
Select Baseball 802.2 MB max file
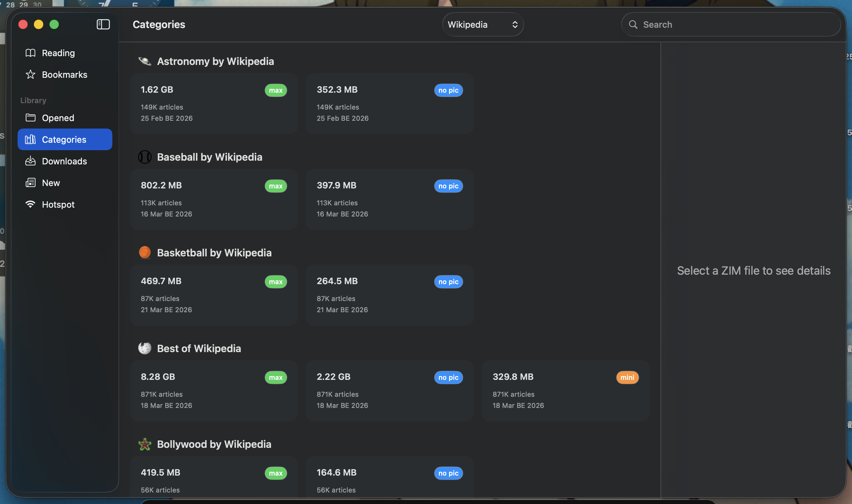pyautogui.click(x=214, y=200)
